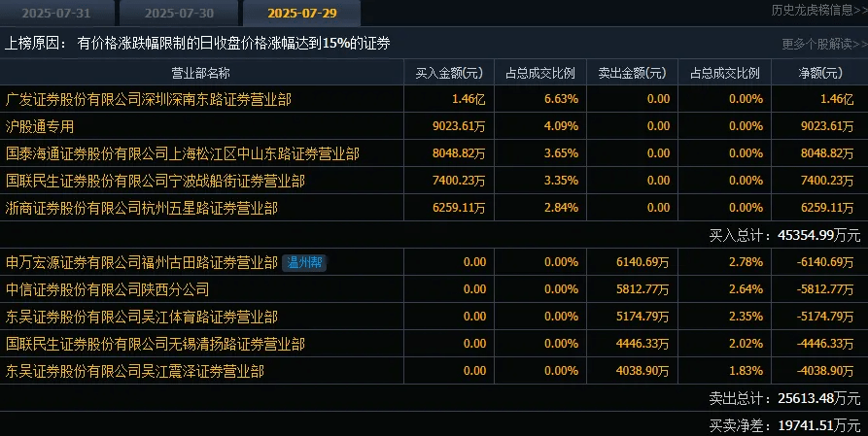Click the 卖出金额(元) column header
Screen dimensions: 868x436
[632, 73]
